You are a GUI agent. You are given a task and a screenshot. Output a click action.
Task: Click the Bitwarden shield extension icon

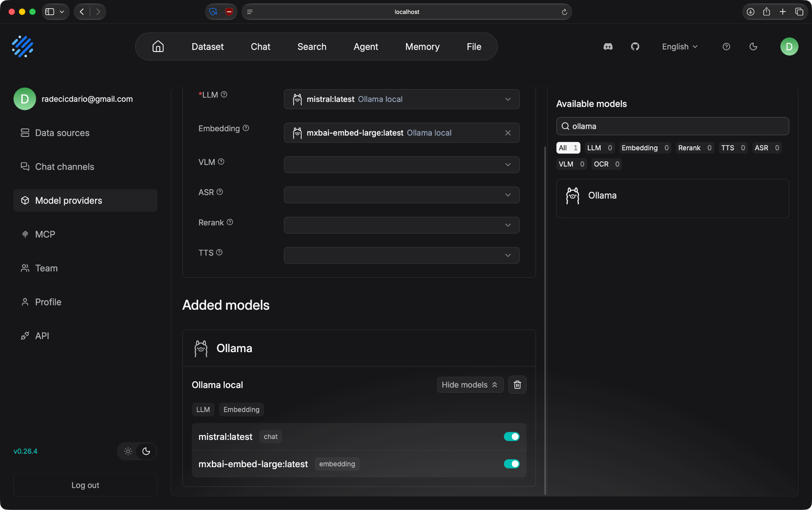point(213,12)
